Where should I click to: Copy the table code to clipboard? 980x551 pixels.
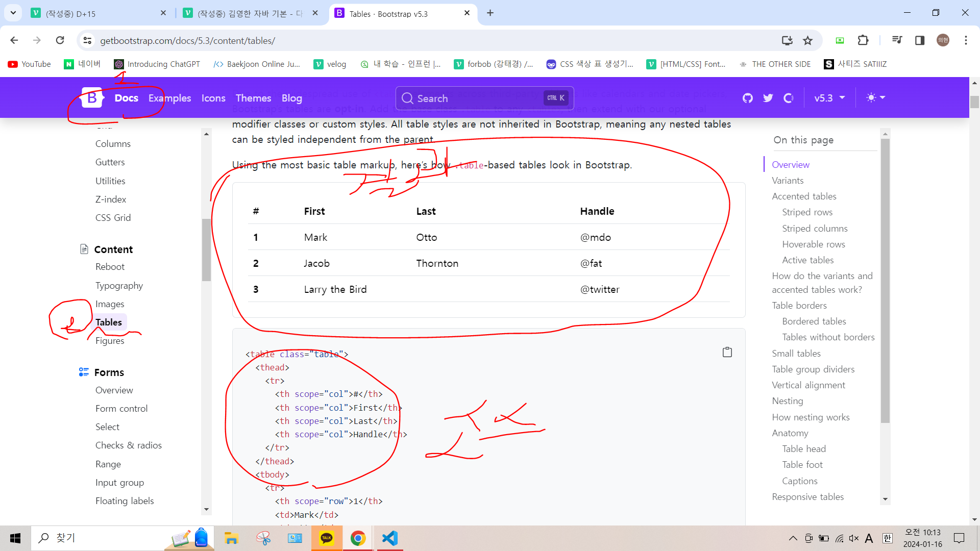tap(727, 352)
